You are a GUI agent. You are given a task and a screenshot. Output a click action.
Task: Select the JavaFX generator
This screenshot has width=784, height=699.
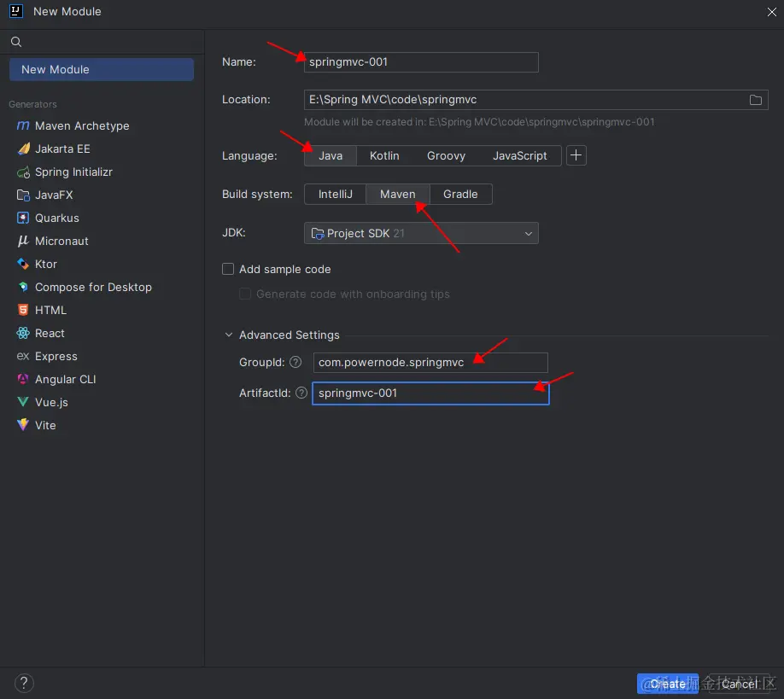pos(45,195)
